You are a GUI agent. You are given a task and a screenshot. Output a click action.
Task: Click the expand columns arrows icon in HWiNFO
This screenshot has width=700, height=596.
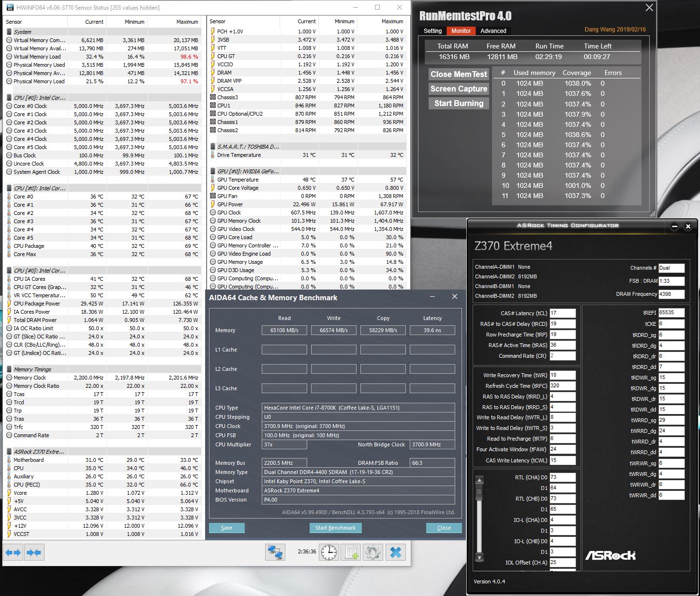tap(13, 552)
